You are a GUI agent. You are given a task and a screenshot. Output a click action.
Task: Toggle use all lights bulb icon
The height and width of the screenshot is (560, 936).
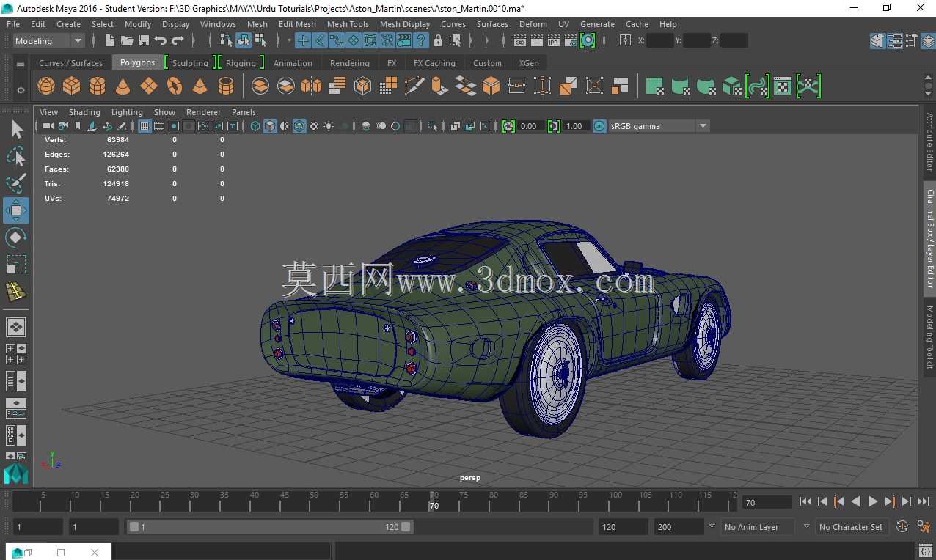point(329,126)
